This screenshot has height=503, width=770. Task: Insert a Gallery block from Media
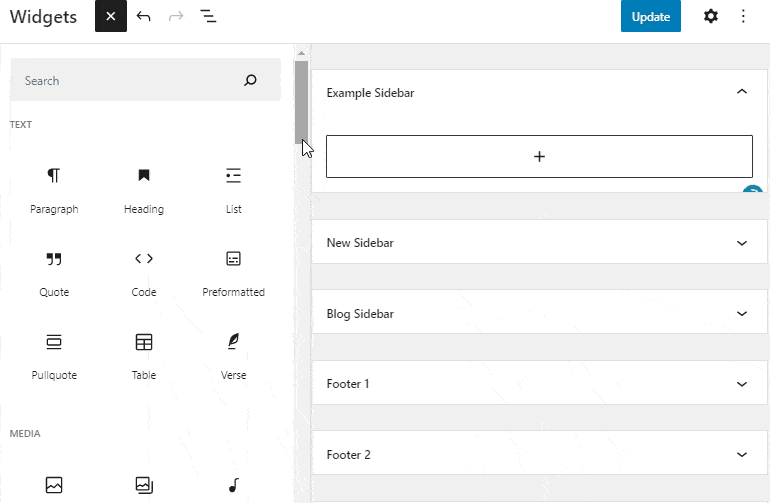144,485
